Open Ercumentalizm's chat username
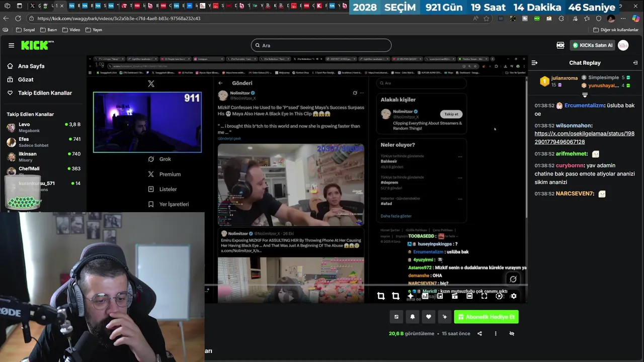Image resolution: width=644 pixels, height=362 pixels. coord(584,106)
